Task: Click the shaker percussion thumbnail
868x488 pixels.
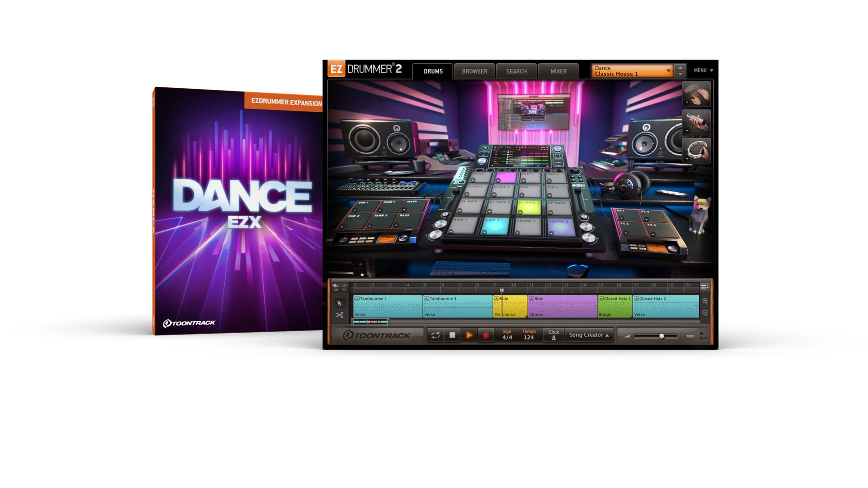Action: click(696, 122)
